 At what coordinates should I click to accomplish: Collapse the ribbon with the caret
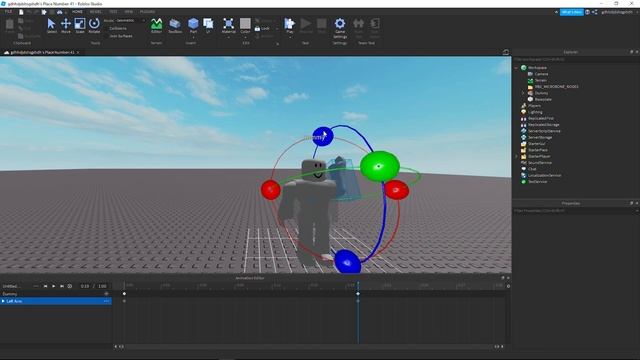point(556,12)
